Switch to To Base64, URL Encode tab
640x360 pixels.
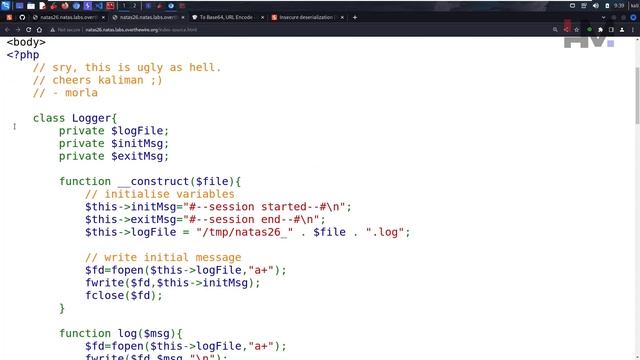tap(227, 18)
